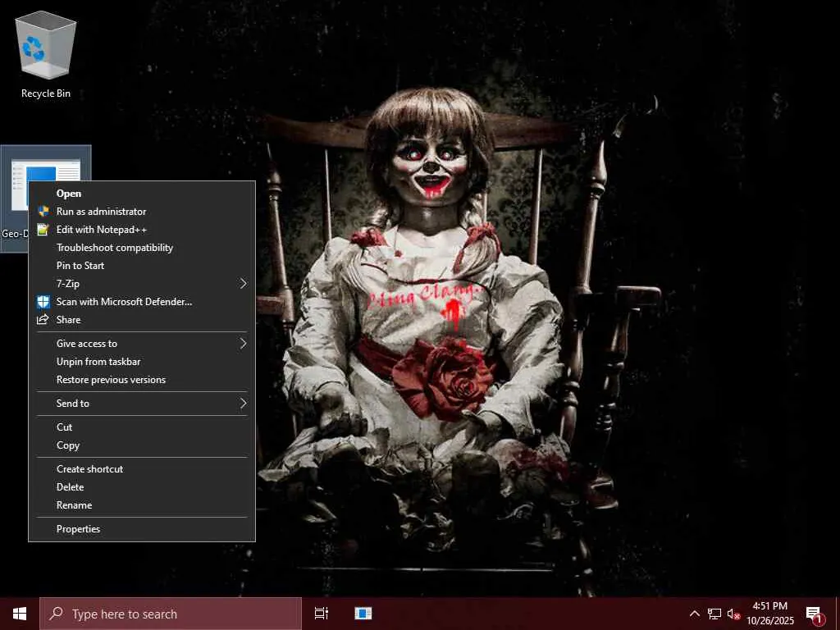The width and height of the screenshot is (840, 630).
Task: Select Unpin from taskbar
Action: [142, 362]
